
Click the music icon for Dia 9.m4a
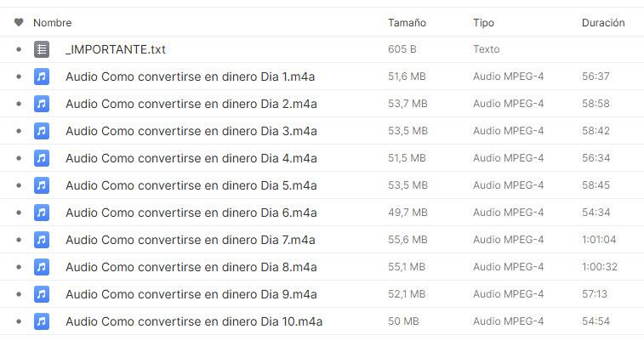42,294
